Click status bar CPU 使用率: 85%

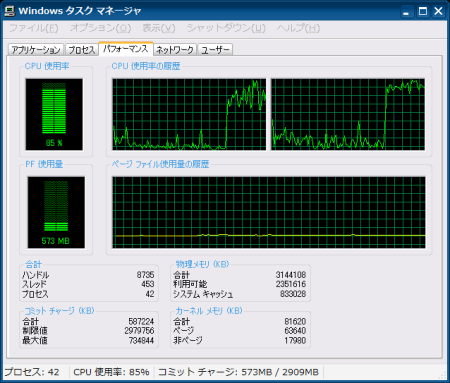pyautogui.click(x=111, y=372)
